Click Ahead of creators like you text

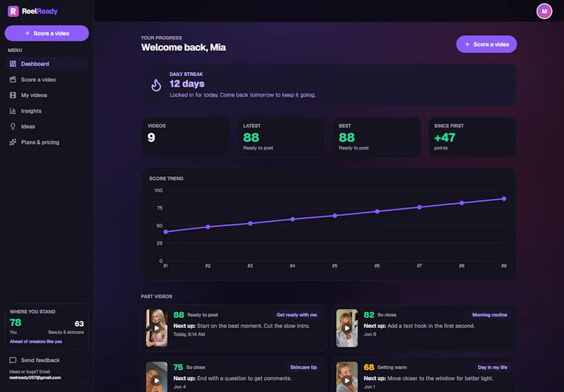36,341
